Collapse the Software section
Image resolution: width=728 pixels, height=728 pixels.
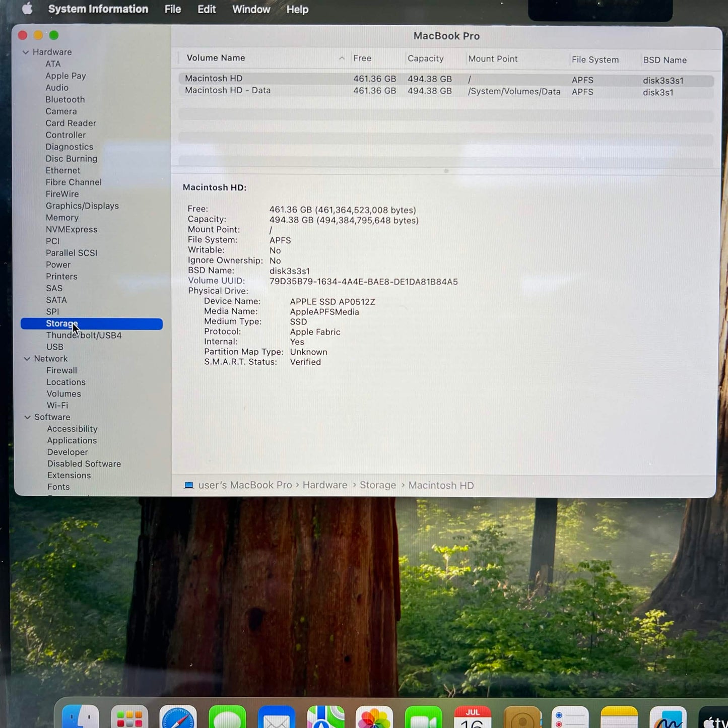point(28,417)
